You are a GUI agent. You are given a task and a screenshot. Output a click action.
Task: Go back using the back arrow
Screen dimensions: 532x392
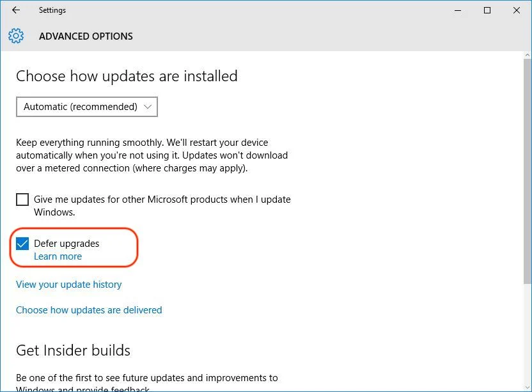16,10
